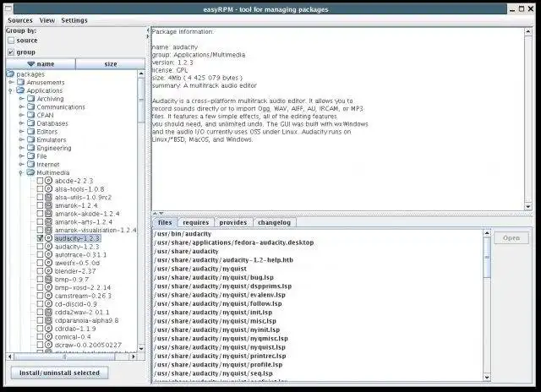
Task: Click the package icon beside blender-2.37
Action: coord(49,271)
